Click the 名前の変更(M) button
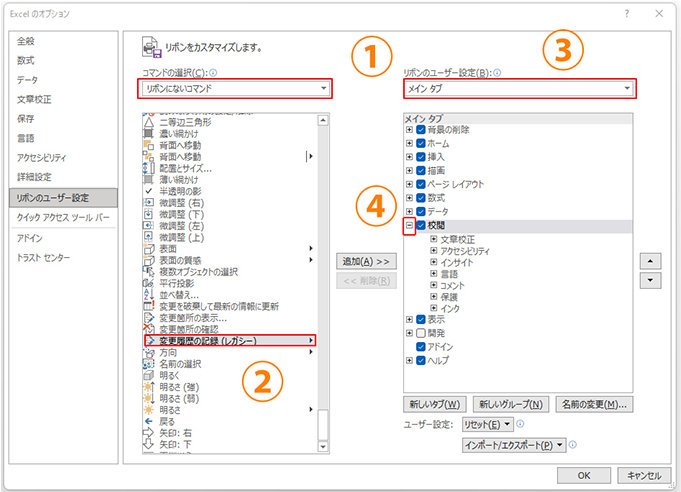This screenshot has width=681, height=492. pos(594,404)
